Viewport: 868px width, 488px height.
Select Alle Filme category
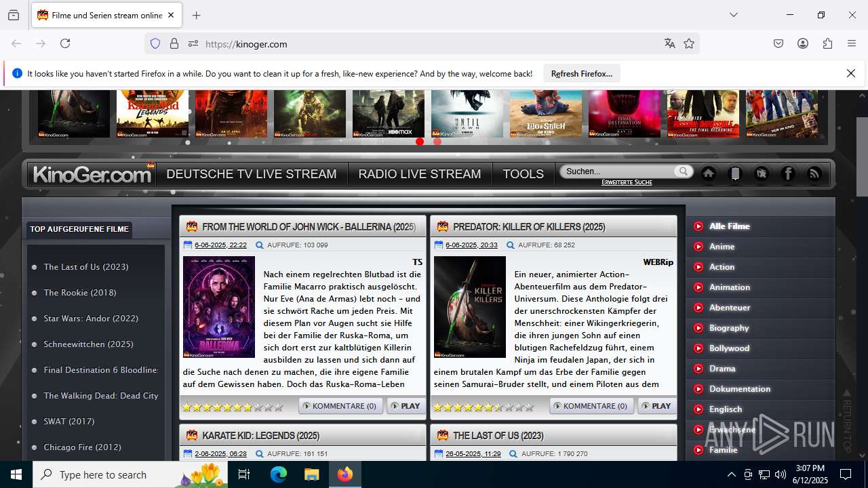click(x=730, y=226)
